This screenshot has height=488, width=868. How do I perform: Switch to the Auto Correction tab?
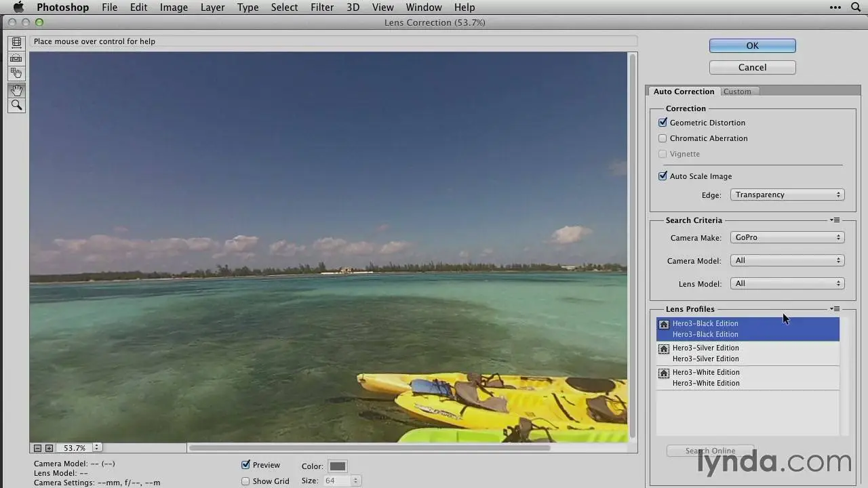click(684, 91)
